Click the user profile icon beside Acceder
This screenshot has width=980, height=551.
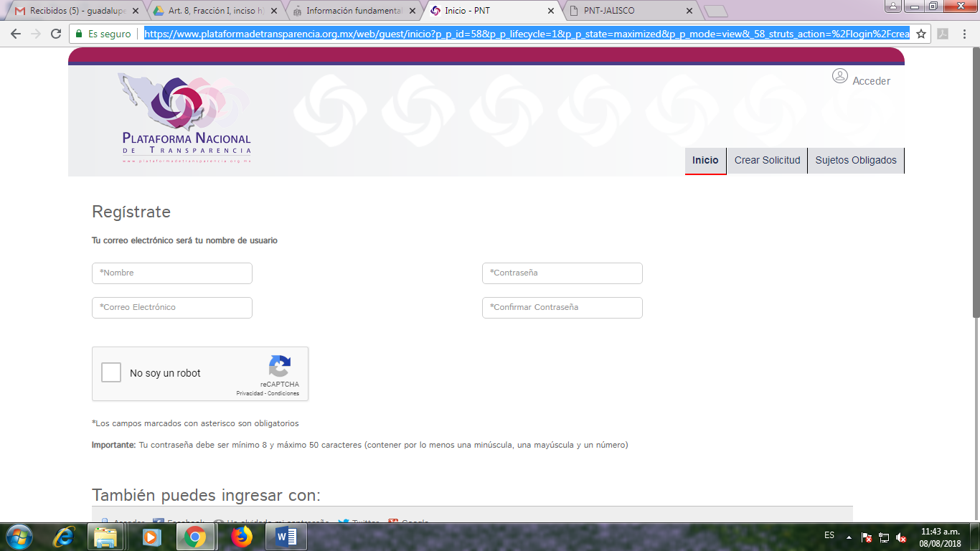tap(840, 76)
